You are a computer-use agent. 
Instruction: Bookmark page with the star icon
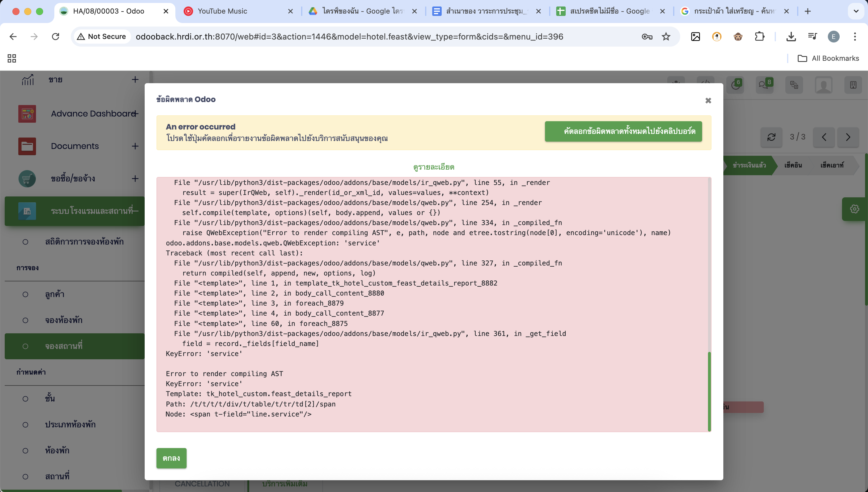(666, 37)
